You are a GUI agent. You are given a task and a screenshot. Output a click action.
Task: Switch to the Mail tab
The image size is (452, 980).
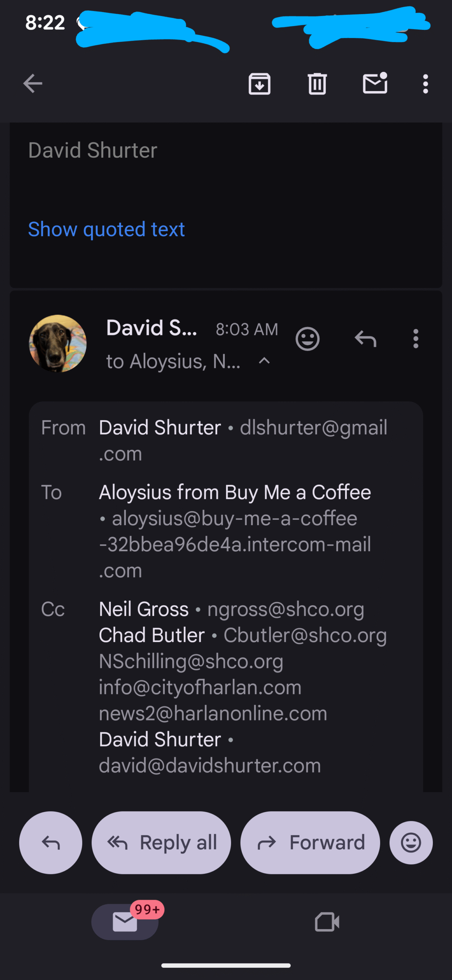click(x=125, y=922)
